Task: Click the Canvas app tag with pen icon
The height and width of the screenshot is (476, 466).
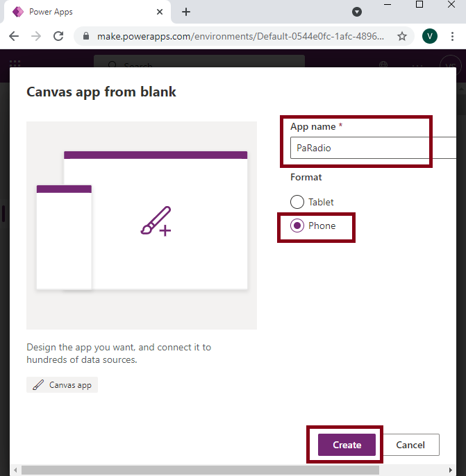Action: pos(63,384)
